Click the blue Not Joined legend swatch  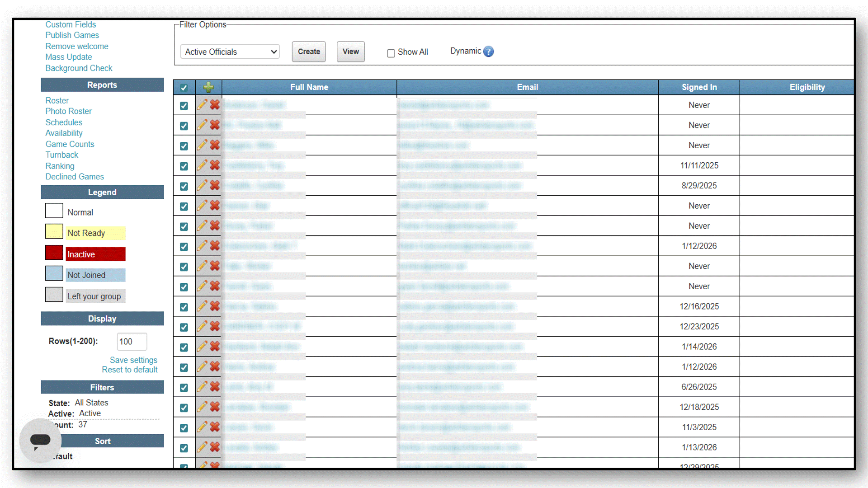coord(54,274)
